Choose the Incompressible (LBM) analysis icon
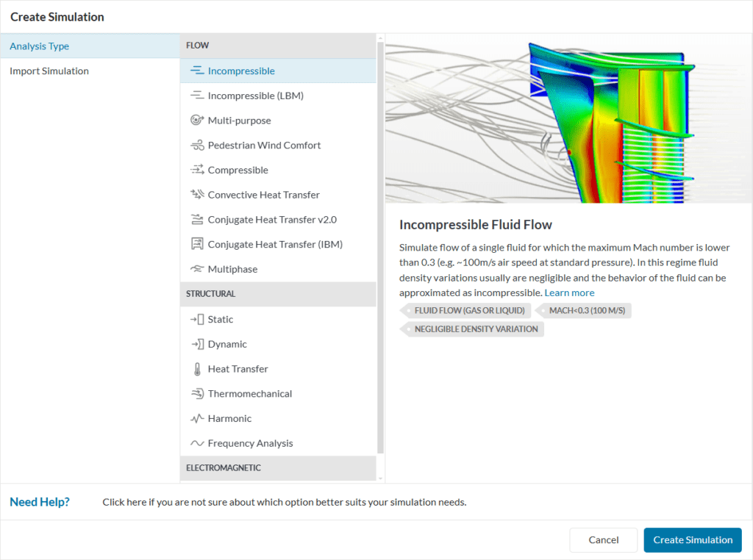Image resolution: width=753 pixels, height=560 pixels. 197,95
